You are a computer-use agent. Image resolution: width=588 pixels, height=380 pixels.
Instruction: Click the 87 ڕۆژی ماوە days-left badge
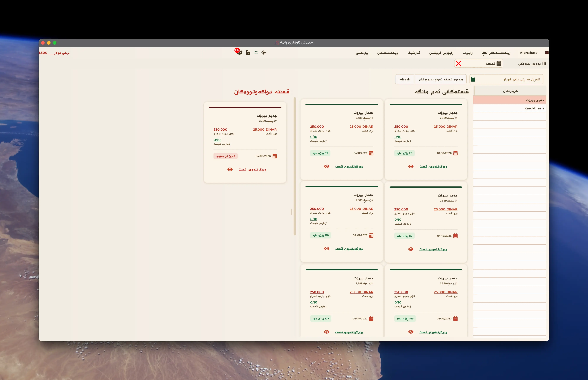pyautogui.click(x=404, y=236)
